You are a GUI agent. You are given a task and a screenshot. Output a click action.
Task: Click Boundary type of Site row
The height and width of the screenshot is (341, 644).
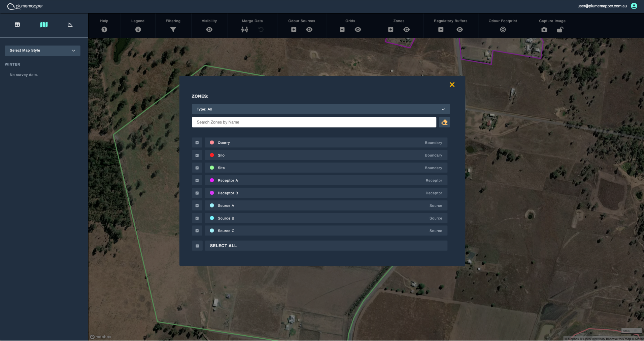[433, 168]
